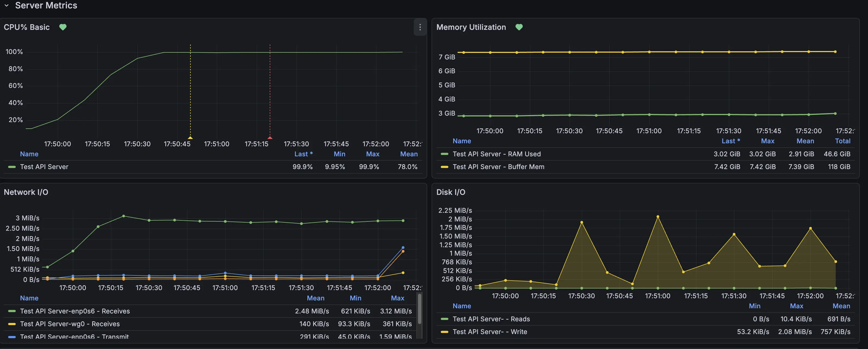The image size is (868, 349).
Task: Toggle Test API Server CPU series visibility
Action: point(44,167)
